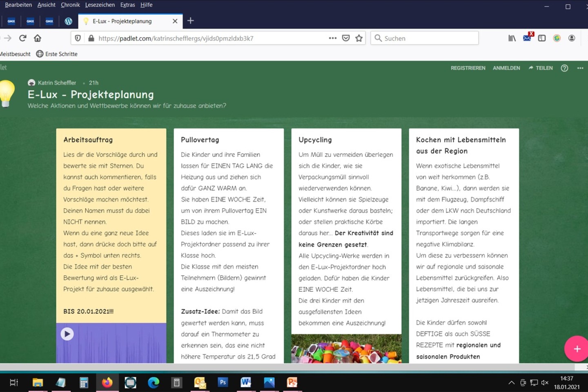Toggle the Firefox sidebar view
This screenshot has width=588, height=392.
[542, 38]
